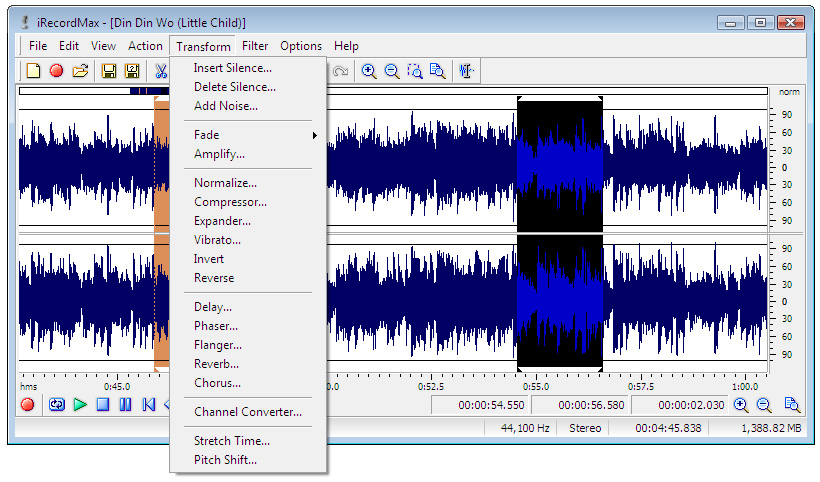Click the top toolbar Zoom In magnifier

369,71
